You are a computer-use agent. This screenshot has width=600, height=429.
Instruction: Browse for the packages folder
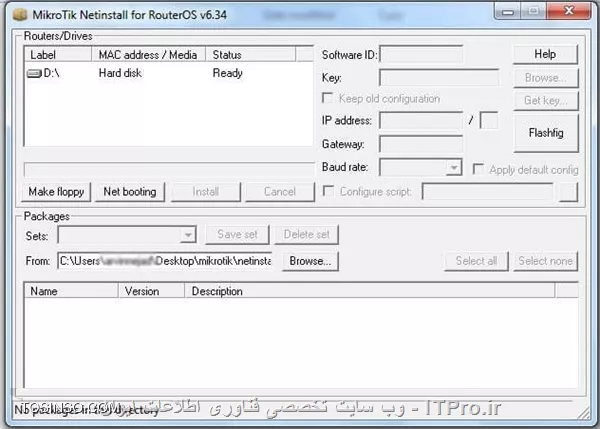coord(310,261)
